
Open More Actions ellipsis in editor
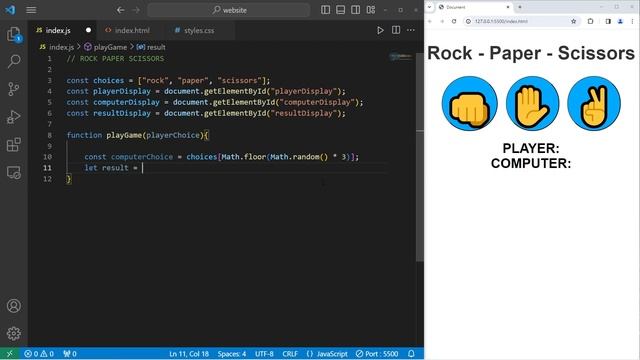(411, 30)
